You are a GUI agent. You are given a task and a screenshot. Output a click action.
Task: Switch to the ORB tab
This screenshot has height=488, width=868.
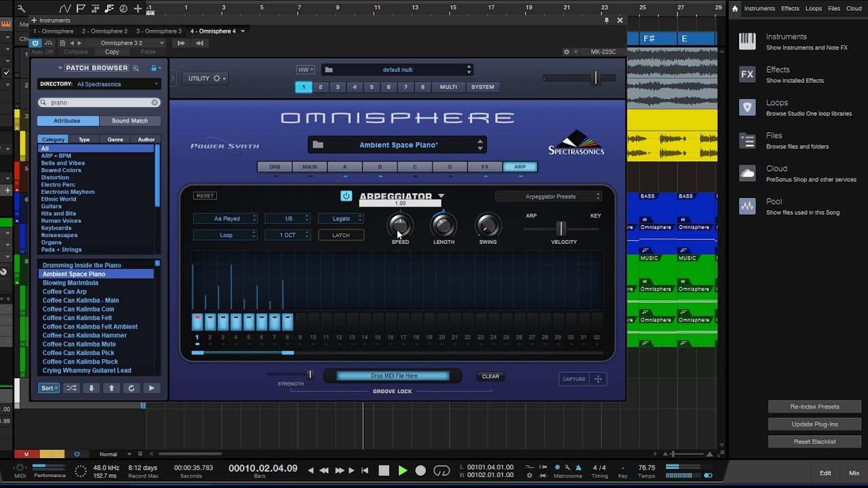click(x=275, y=167)
